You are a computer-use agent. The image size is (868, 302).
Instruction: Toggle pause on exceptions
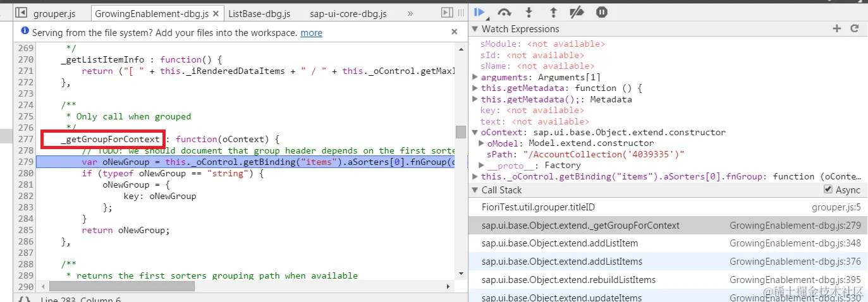coord(602,11)
